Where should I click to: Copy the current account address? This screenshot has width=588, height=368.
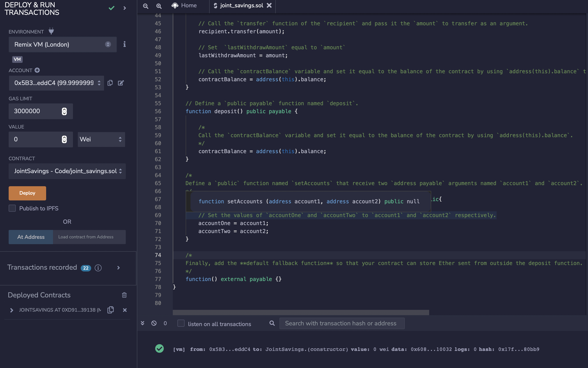pos(110,83)
